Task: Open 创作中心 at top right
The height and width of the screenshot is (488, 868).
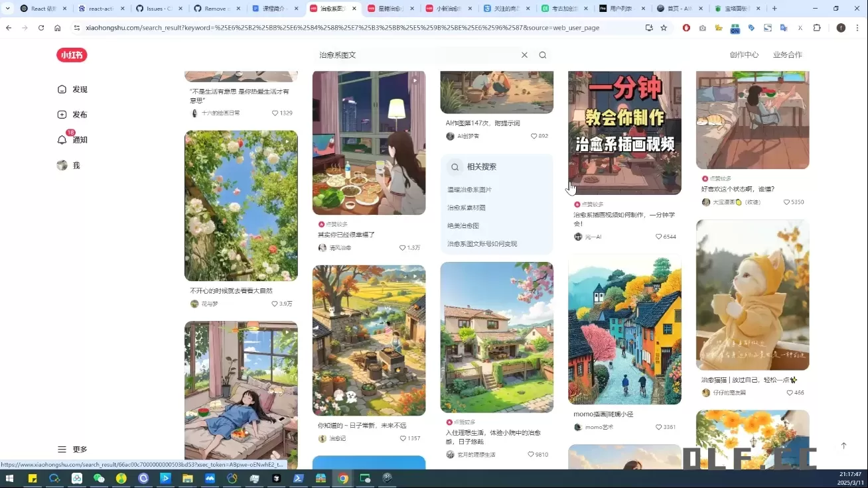Action: tap(744, 55)
